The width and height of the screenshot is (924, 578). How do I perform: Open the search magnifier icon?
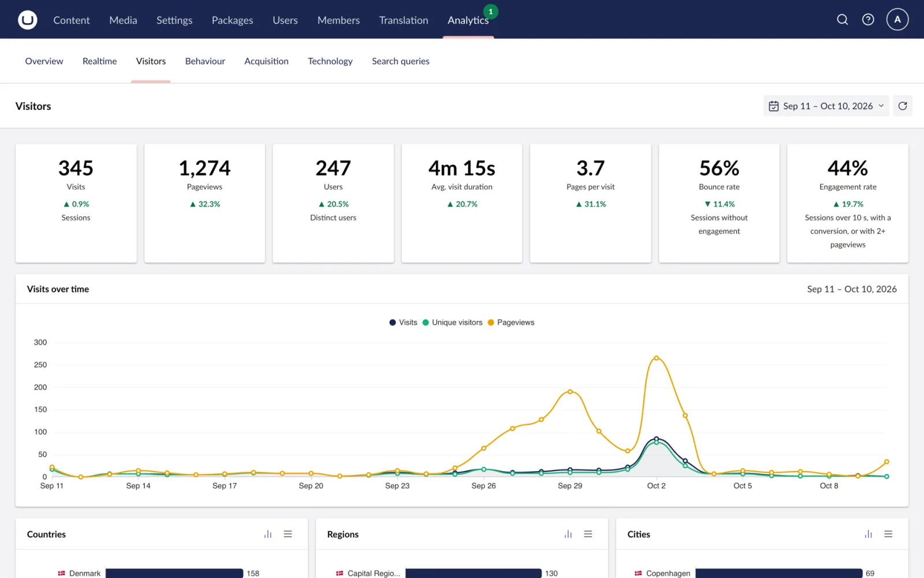pos(843,20)
